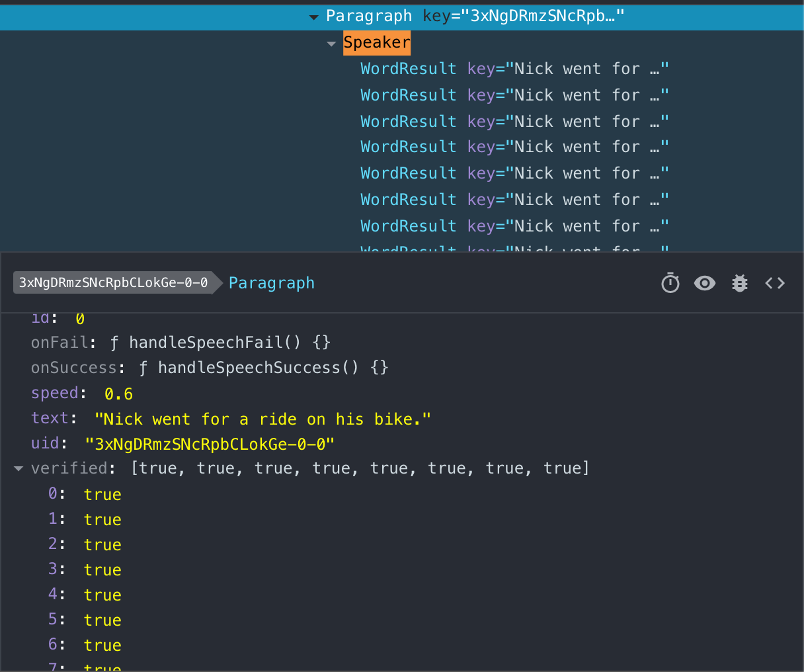
Task: Select the first WordResult in the tree
Action: 408,68
